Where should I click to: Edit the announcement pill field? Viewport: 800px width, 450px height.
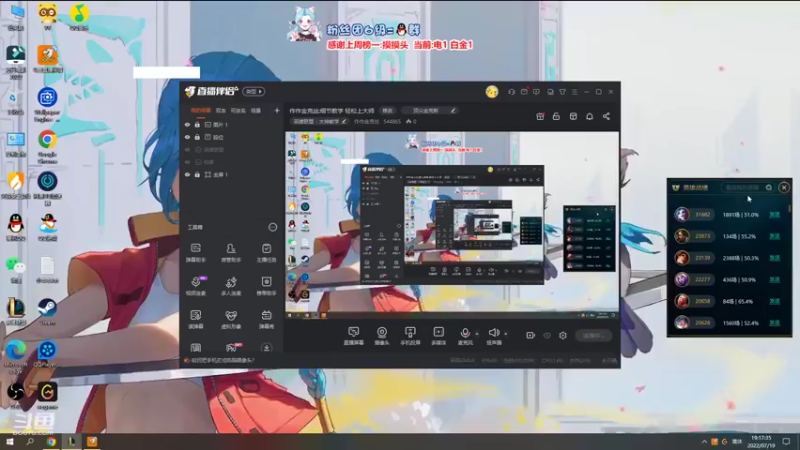click(x=429, y=110)
